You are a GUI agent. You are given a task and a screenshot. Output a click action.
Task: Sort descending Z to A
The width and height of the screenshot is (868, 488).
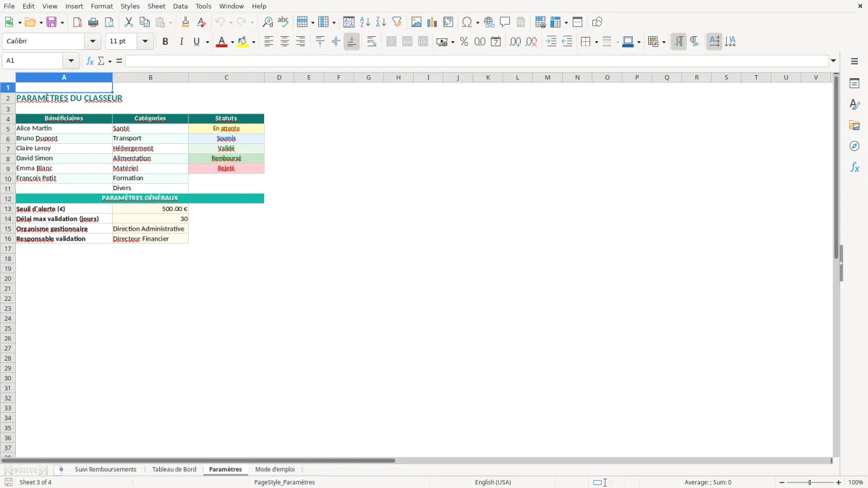pyautogui.click(x=381, y=22)
